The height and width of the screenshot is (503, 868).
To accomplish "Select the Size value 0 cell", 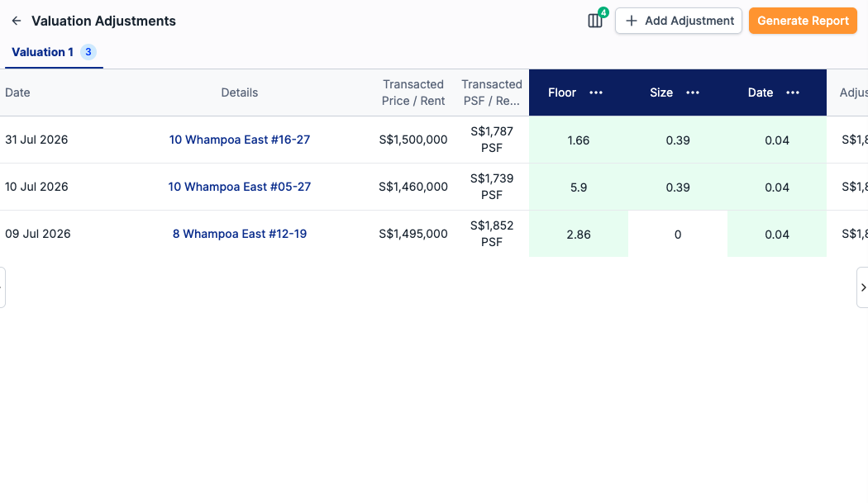I will point(678,234).
